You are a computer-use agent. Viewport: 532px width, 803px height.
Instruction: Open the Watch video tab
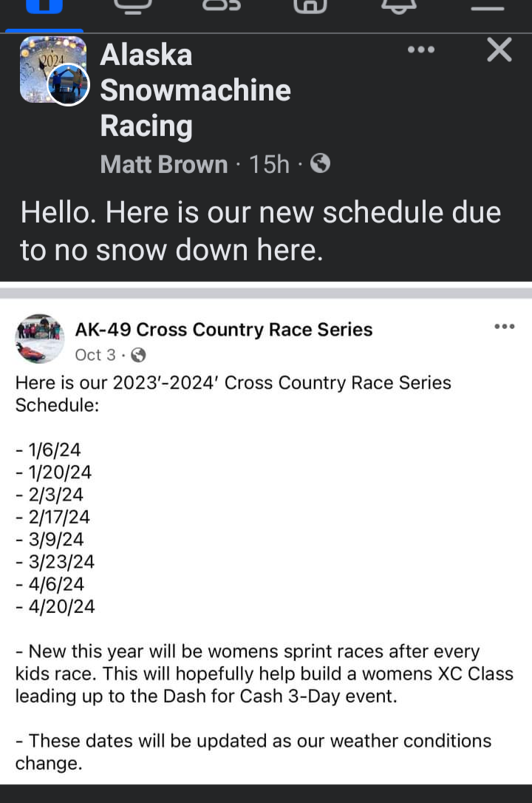(133, 6)
